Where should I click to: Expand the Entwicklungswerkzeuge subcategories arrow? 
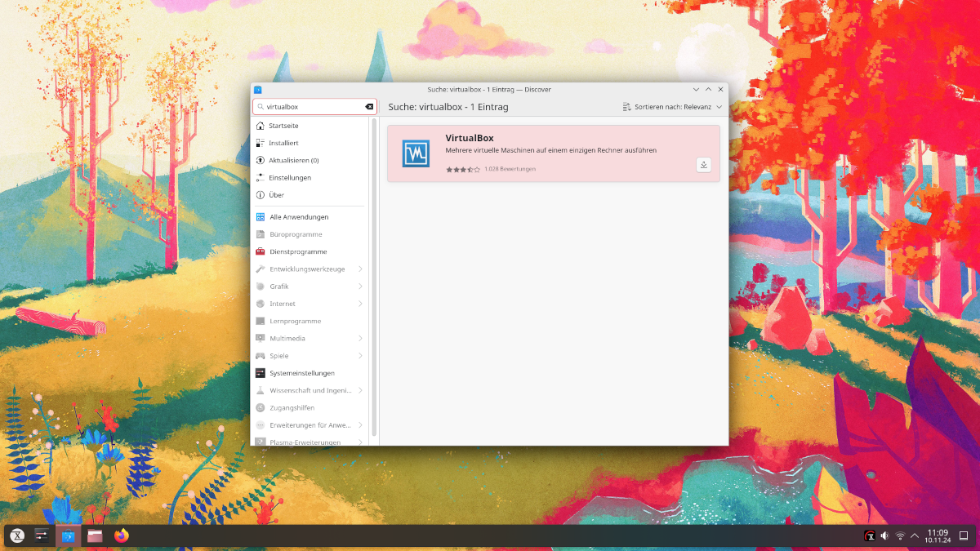click(x=360, y=269)
